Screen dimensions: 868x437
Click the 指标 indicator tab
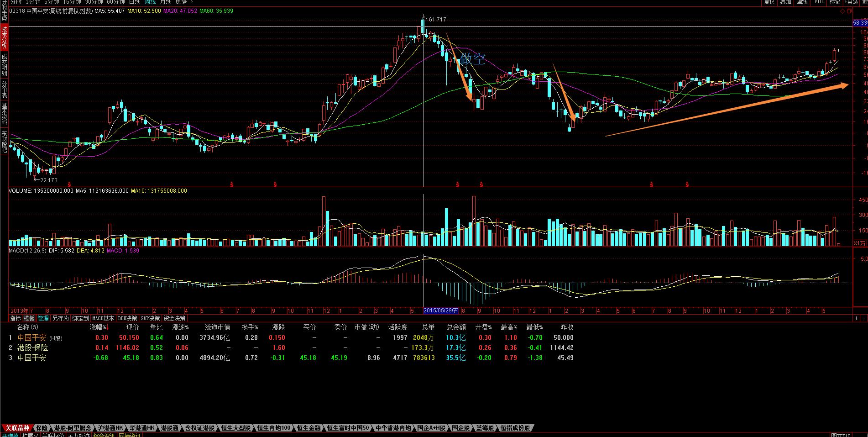[x=16, y=318]
